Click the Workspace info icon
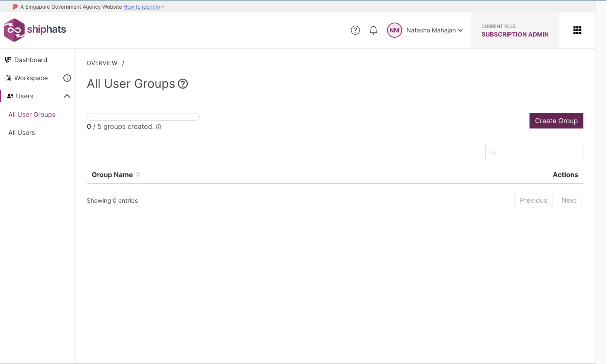Image resolution: width=606 pixels, height=364 pixels. [67, 78]
